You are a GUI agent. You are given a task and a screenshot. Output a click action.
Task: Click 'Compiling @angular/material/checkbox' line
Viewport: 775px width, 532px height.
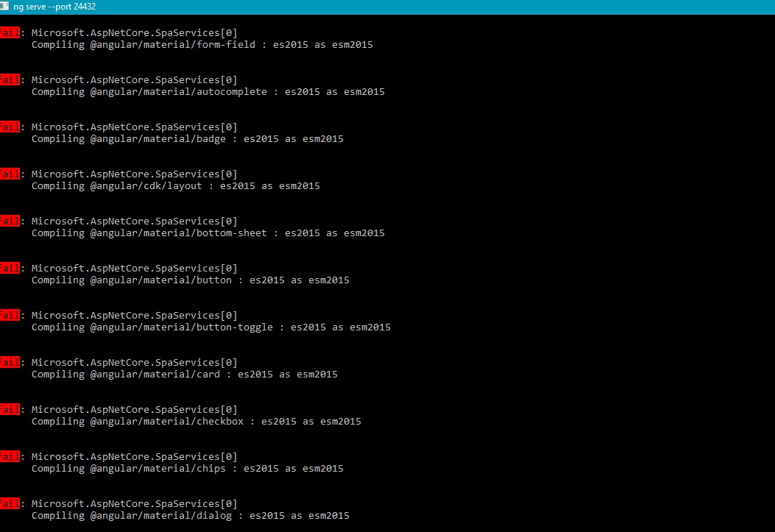coord(197,422)
